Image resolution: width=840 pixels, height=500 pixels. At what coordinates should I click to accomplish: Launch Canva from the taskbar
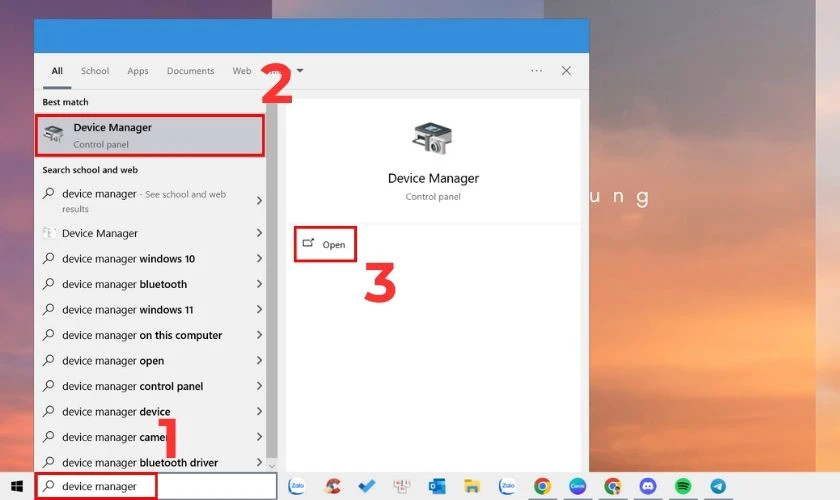coord(578,486)
